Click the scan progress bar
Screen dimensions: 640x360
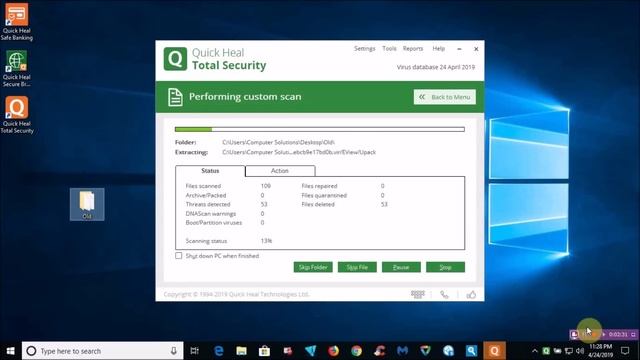point(320,129)
